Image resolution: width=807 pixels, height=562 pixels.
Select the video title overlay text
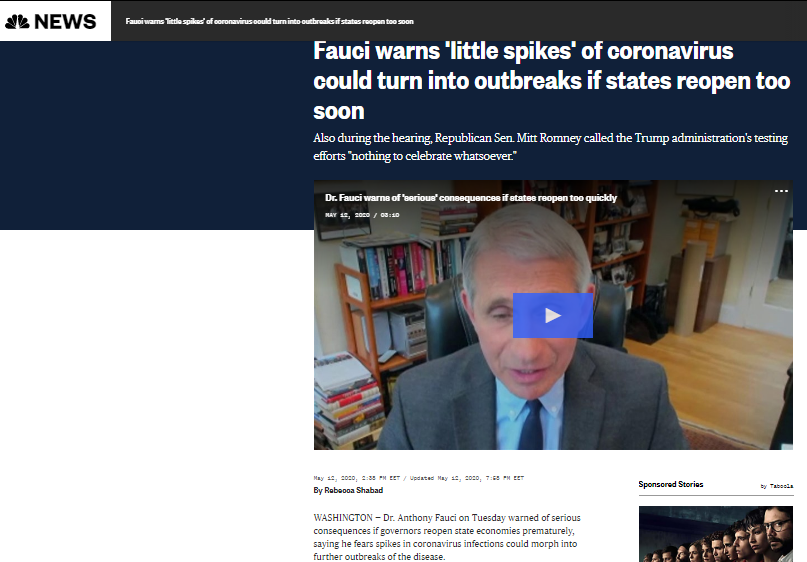471,198
